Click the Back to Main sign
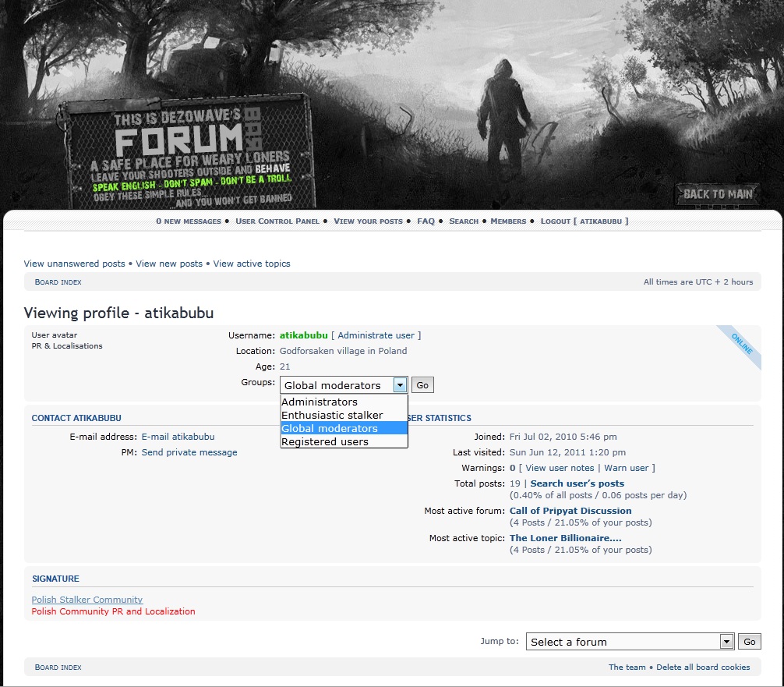Image resolution: width=784 pixels, height=687 pixels. (x=718, y=194)
